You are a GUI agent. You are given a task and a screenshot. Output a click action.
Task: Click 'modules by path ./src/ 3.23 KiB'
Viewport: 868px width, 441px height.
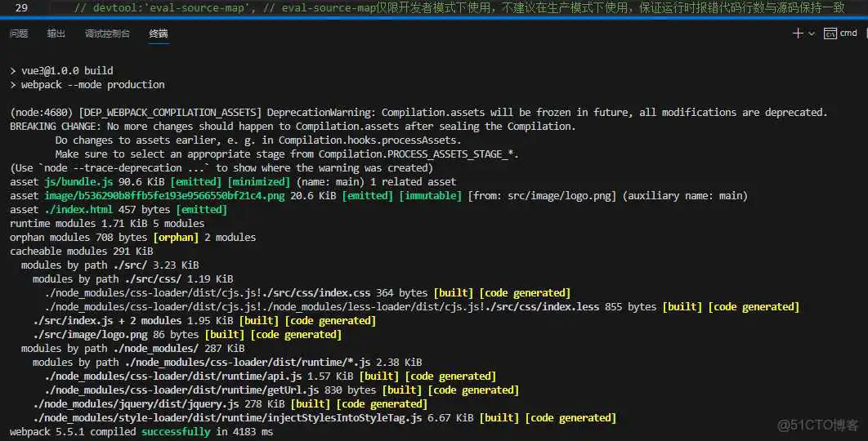(110, 265)
